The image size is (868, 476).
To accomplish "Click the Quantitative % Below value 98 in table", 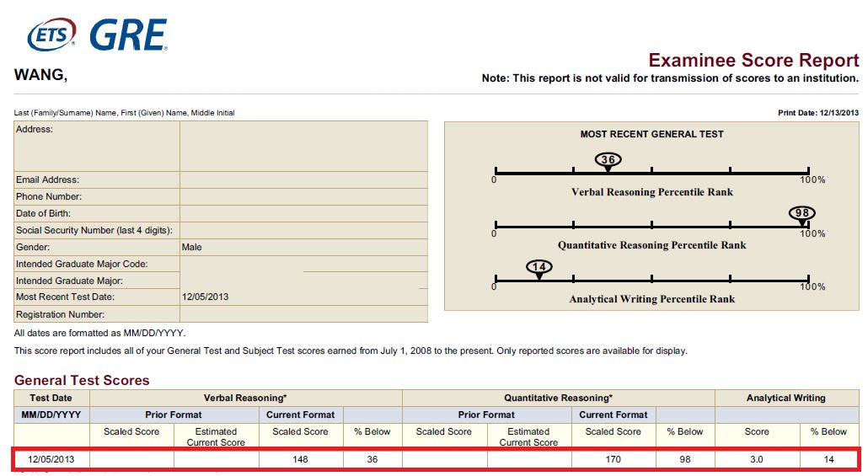I will pyautogui.click(x=685, y=459).
